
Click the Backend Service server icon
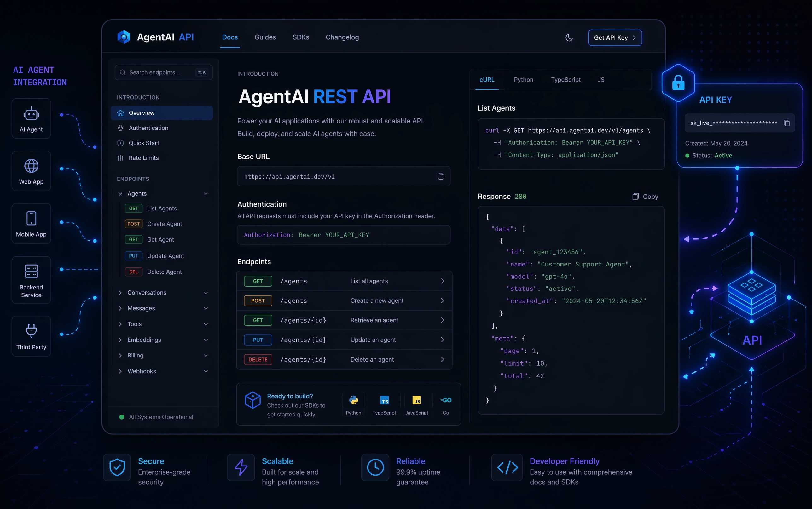coord(31,271)
